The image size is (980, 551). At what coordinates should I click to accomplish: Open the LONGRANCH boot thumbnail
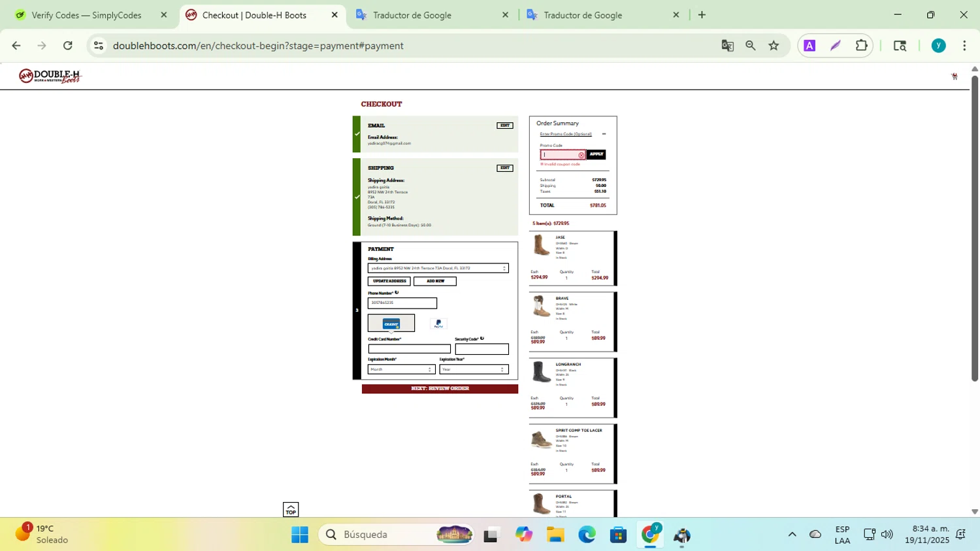pyautogui.click(x=541, y=373)
